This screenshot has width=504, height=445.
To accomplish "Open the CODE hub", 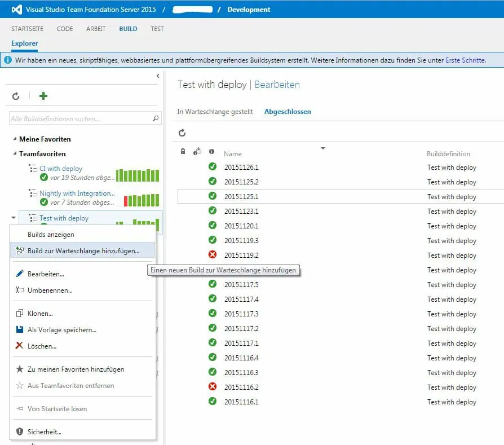I will [x=65, y=29].
